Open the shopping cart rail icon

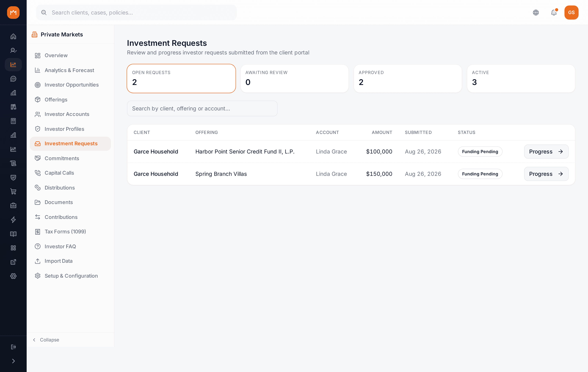pos(13,191)
